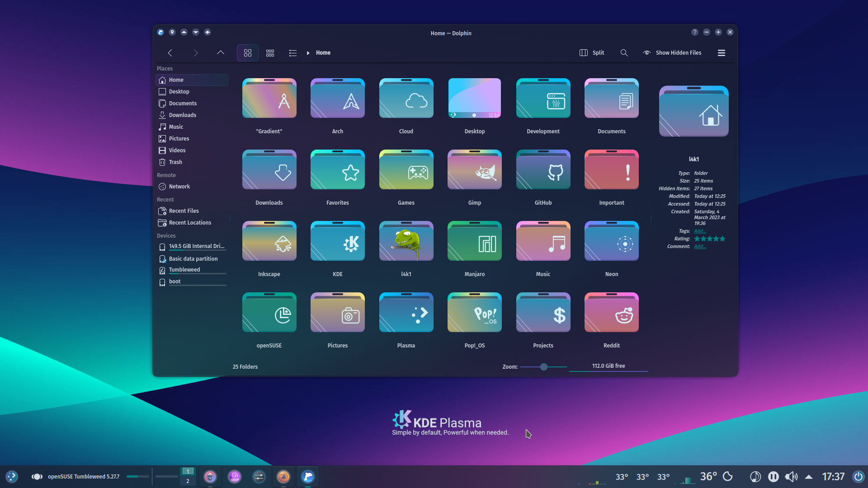Open Recent Files in sidebar

[x=192, y=211]
